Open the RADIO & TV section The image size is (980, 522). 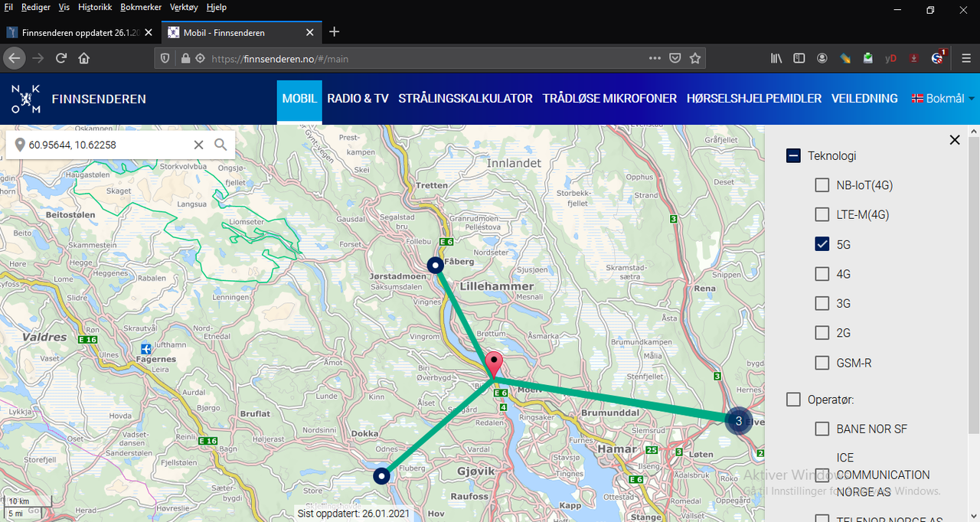[x=358, y=99]
